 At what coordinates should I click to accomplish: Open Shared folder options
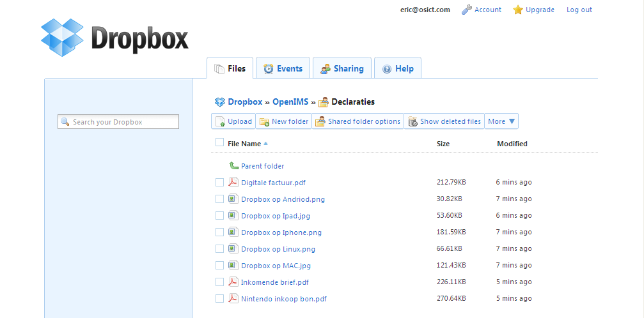[357, 121]
